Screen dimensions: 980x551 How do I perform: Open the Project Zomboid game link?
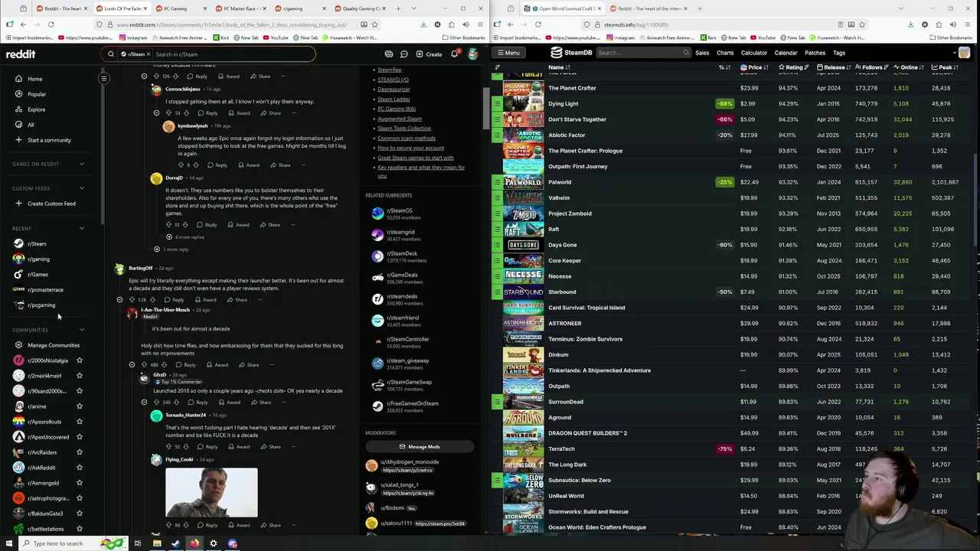pyautogui.click(x=570, y=214)
